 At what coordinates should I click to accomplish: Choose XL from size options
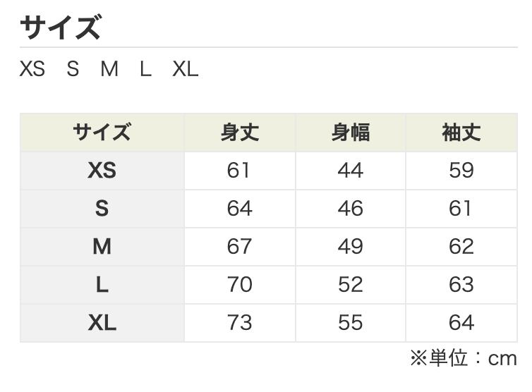coord(186,70)
